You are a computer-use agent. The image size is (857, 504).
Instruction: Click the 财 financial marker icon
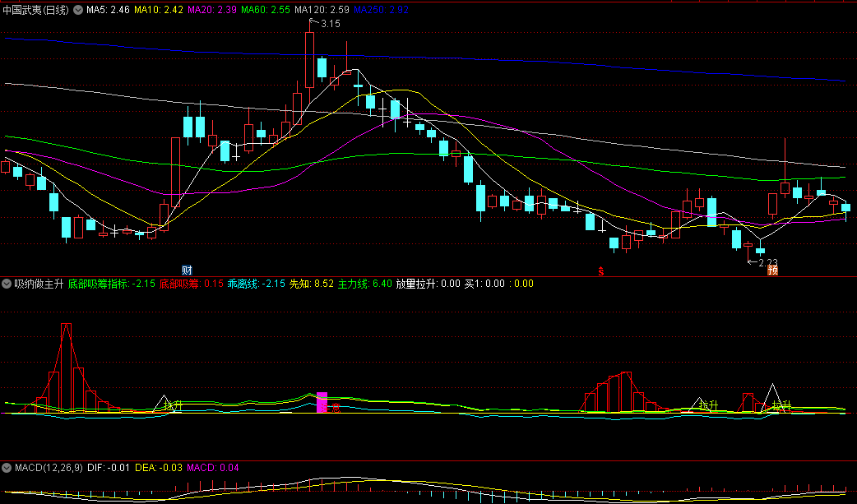187,270
